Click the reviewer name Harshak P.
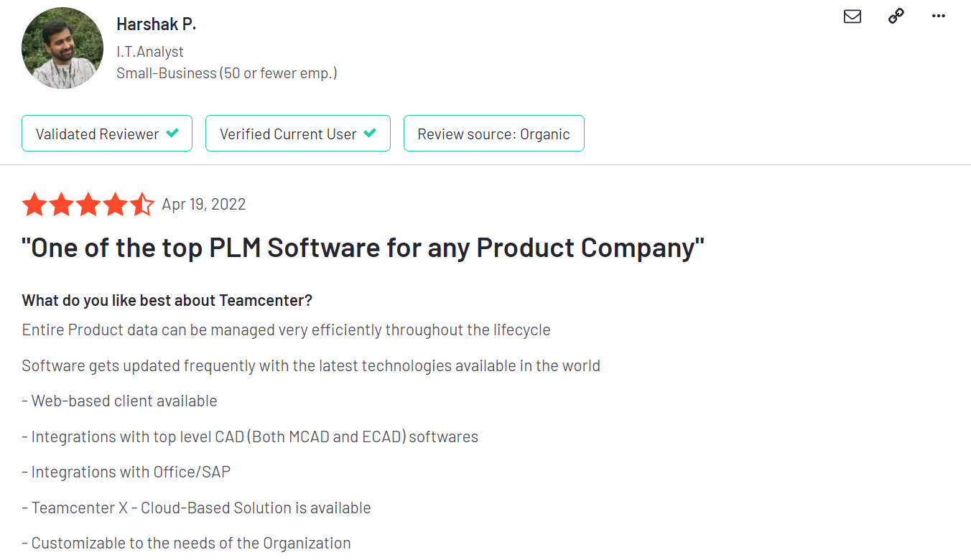 click(156, 24)
